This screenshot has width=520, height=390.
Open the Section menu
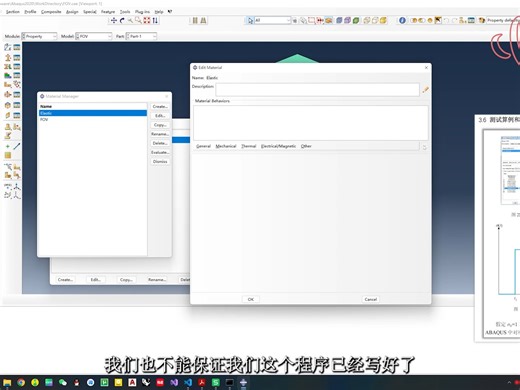coord(13,12)
